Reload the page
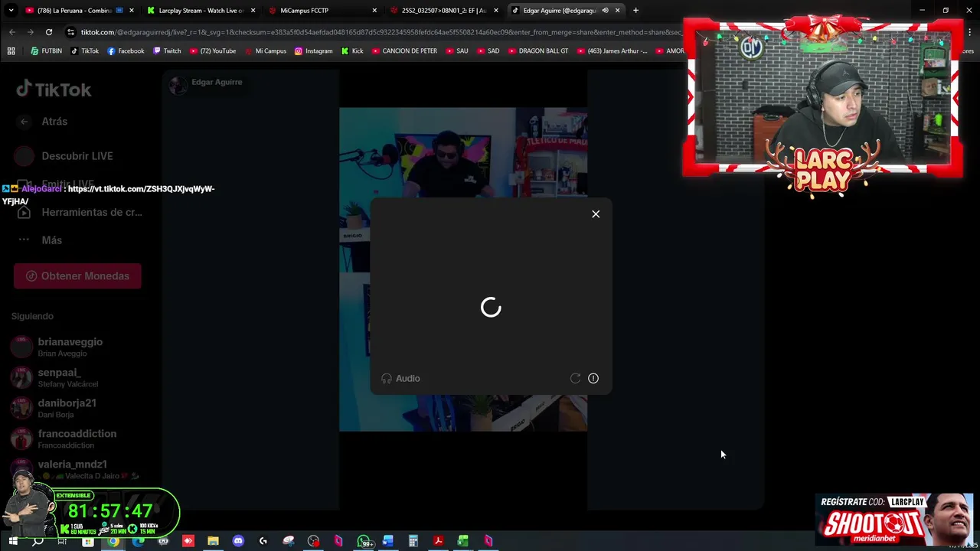The width and height of the screenshot is (980, 551). pos(49,32)
